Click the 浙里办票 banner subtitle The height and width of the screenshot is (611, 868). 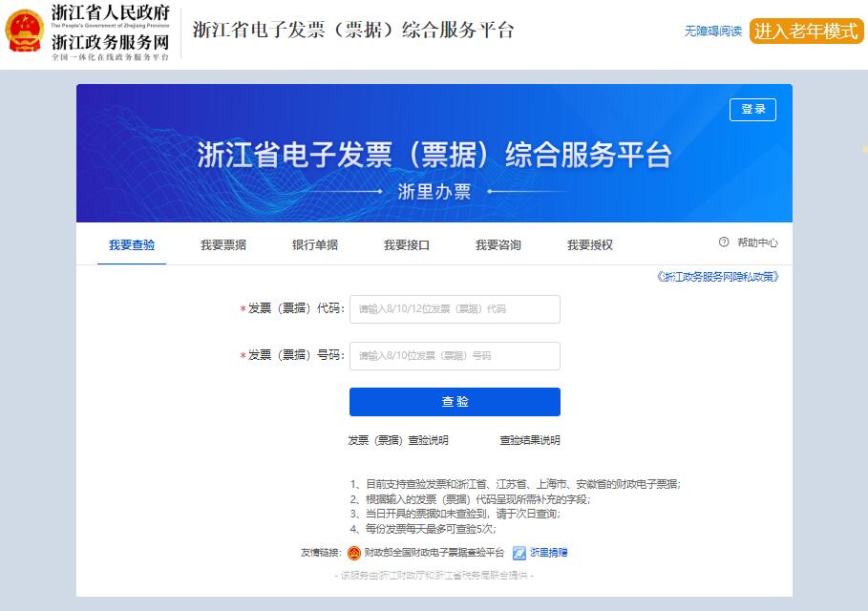(x=434, y=192)
